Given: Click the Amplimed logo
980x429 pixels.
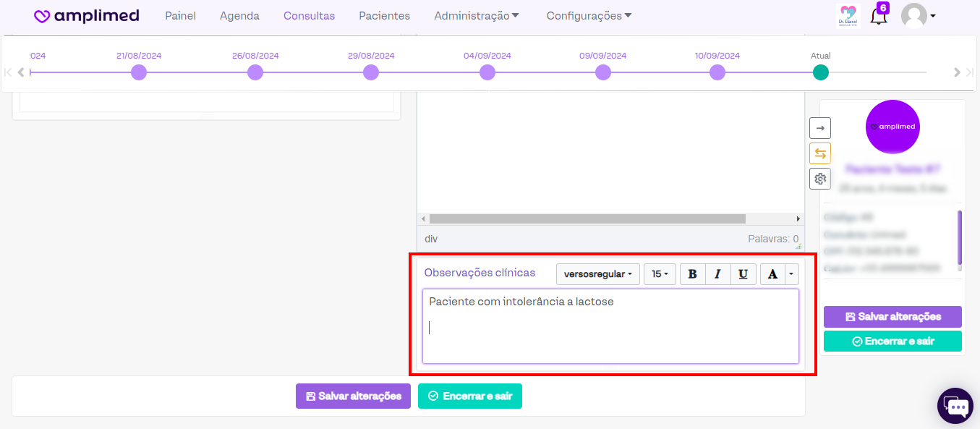Looking at the screenshot, I should click(87, 16).
